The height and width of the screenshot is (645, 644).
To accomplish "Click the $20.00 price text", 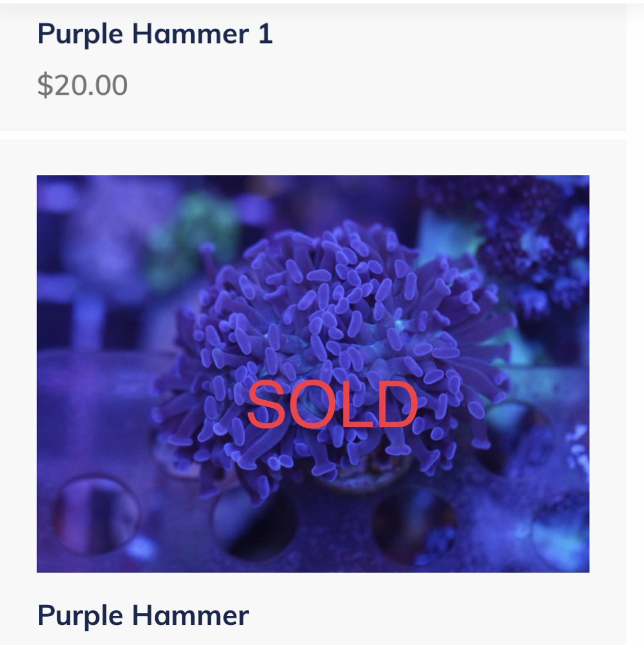I will 82,85.
